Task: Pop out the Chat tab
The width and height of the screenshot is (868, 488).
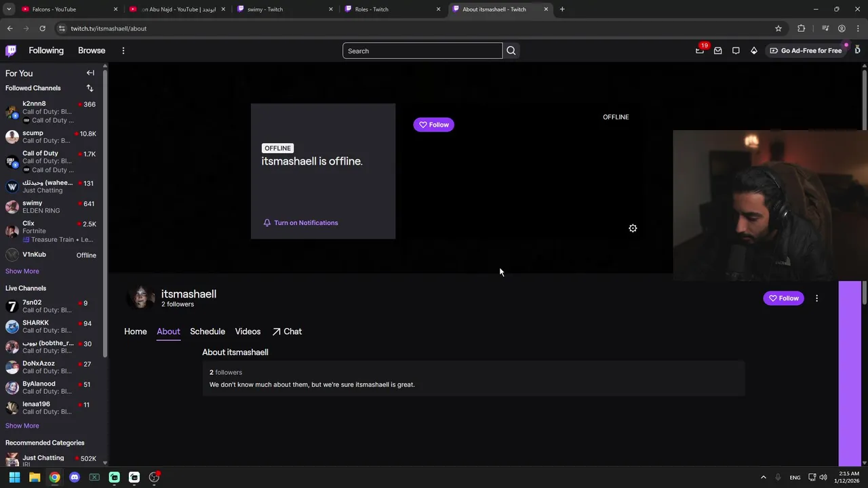Action: click(x=287, y=331)
